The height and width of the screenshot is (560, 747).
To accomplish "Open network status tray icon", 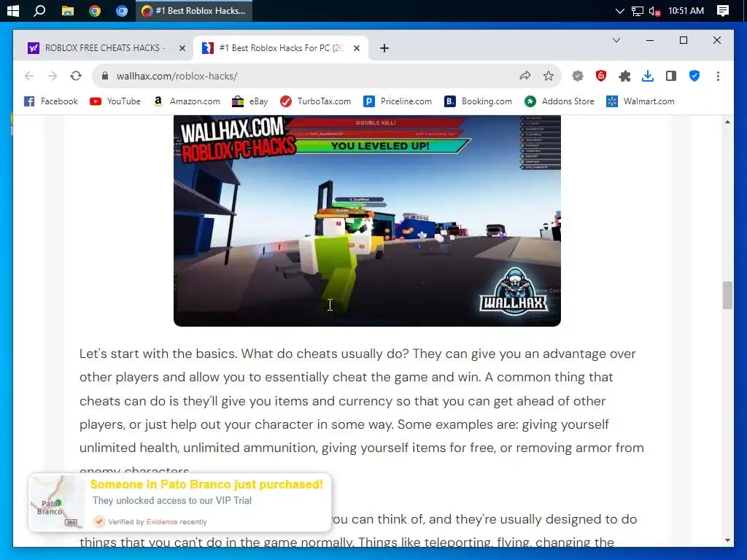I will (638, 11).
